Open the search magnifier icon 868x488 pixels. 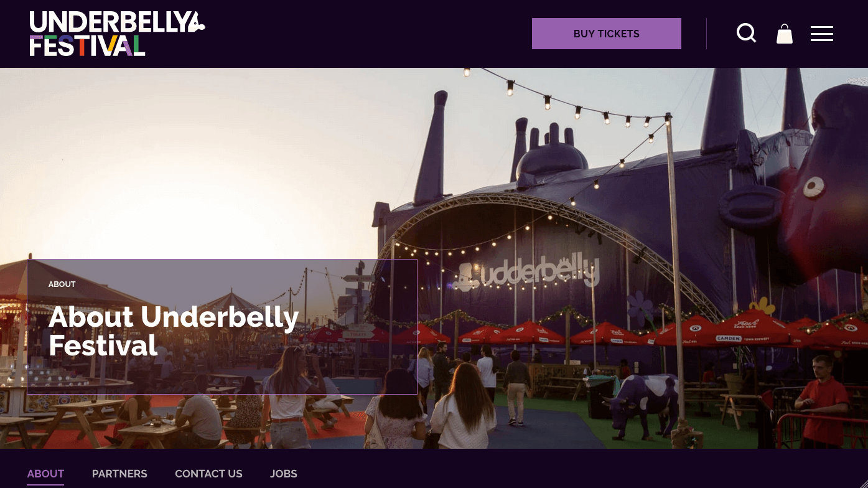coord(746,33)
